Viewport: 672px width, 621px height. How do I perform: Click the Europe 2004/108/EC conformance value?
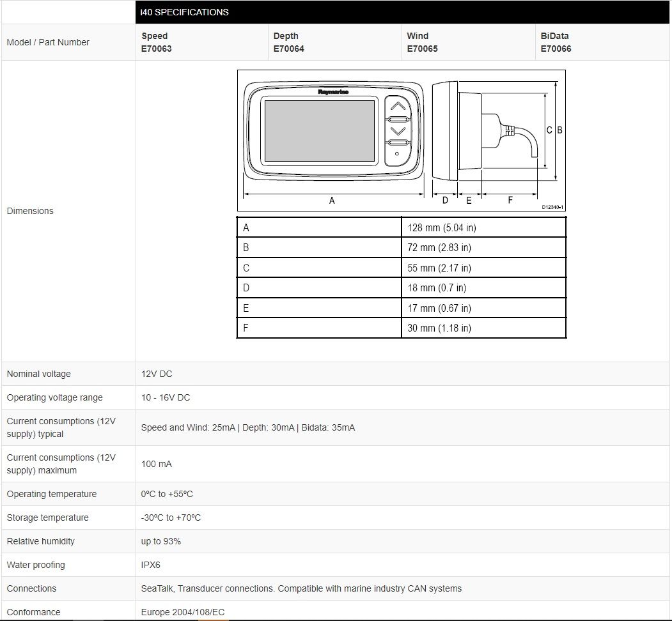click(183, 612)
